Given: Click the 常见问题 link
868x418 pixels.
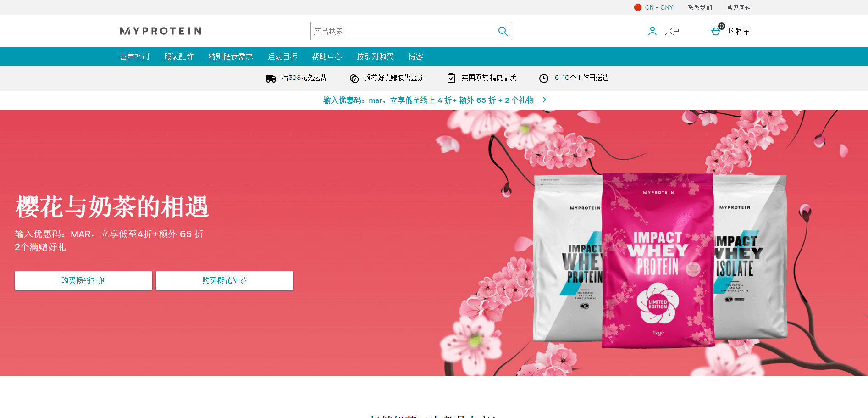Looking at the screenshot, I should pyautogui.click(x=739, y=7).
